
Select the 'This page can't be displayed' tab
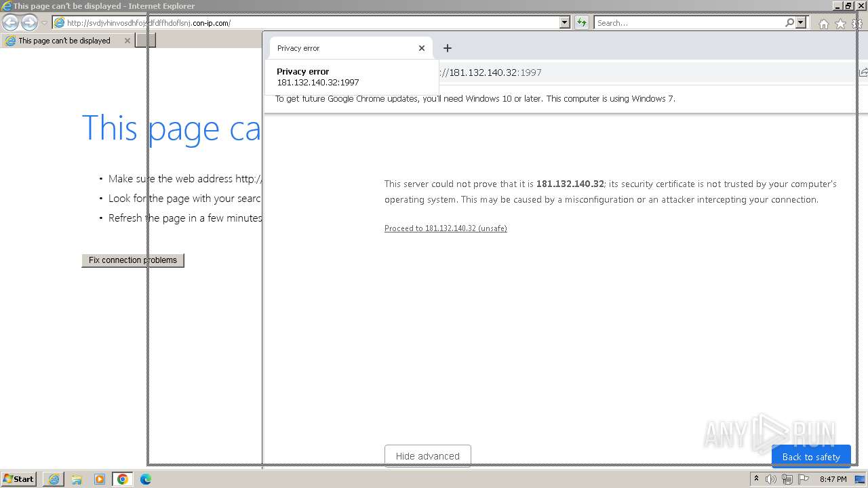click(x=67, y=41)
